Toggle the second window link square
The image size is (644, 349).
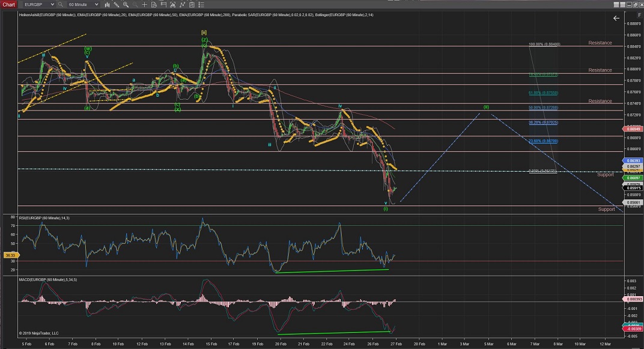[622, 4]
